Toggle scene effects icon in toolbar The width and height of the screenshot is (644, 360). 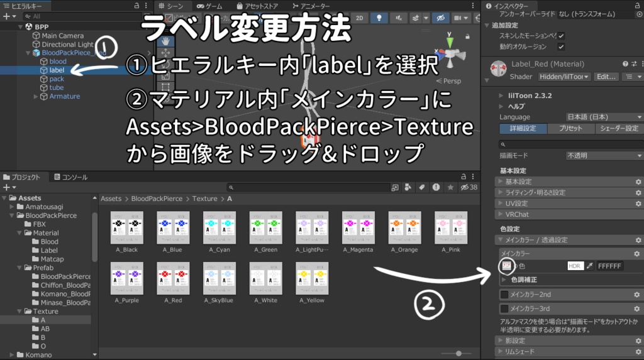[x=416, y=18]
